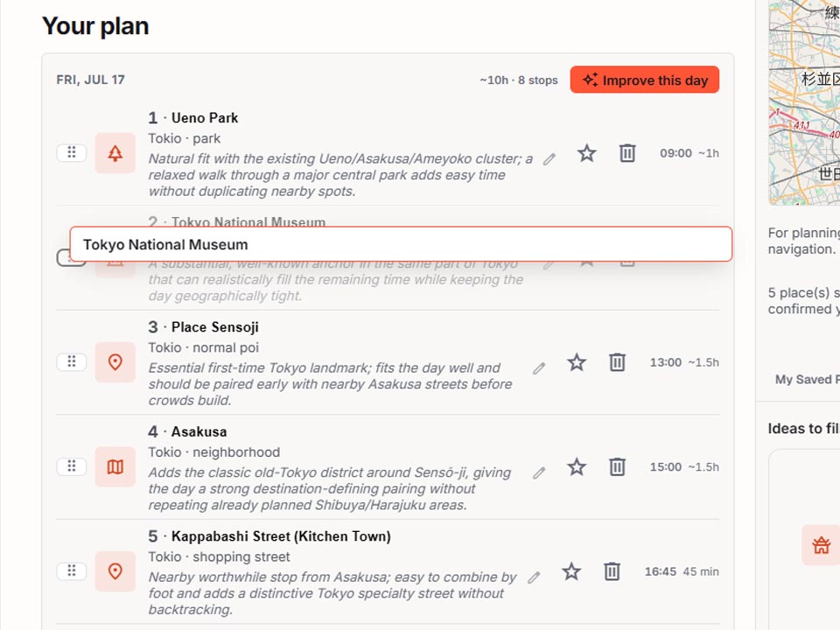
Task: Grab the drag handle for Kappabashi Street
Action: click(71, 571)
